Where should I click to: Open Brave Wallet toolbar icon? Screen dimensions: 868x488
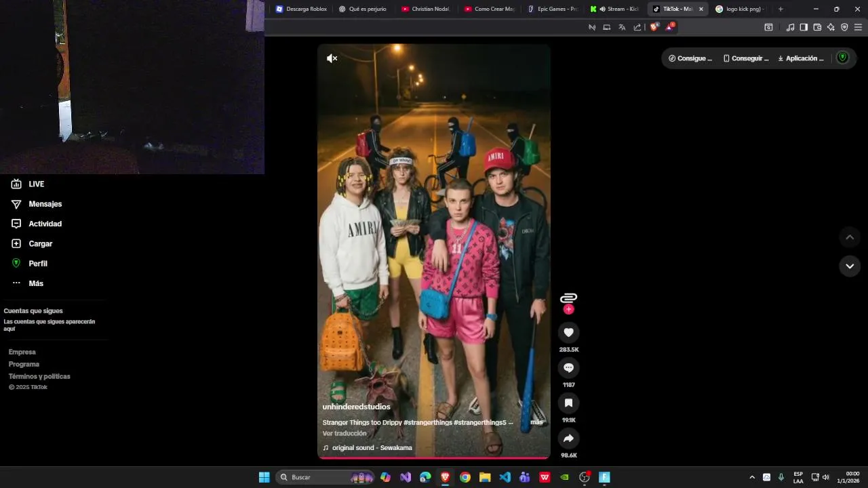click(817, 27)
